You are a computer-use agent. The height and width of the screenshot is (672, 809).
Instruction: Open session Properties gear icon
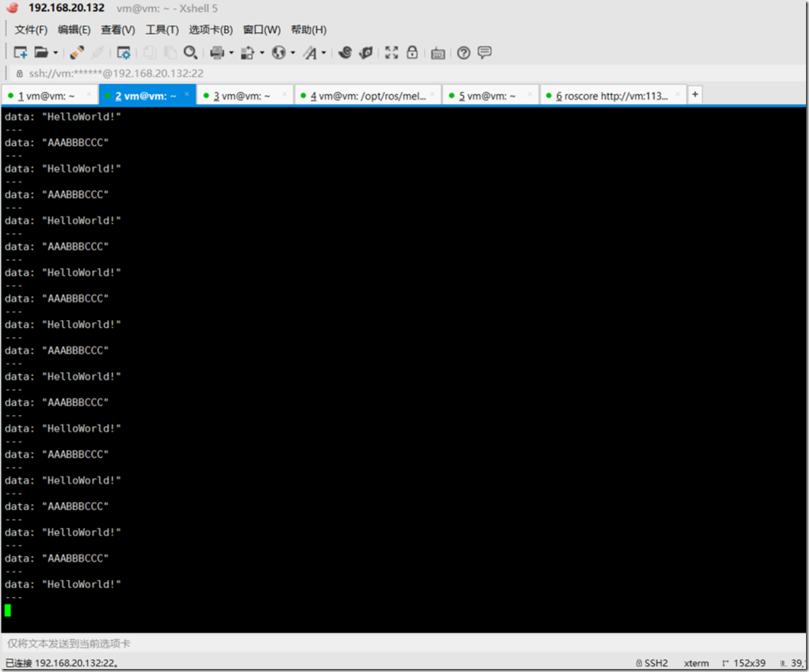point(124,52)
